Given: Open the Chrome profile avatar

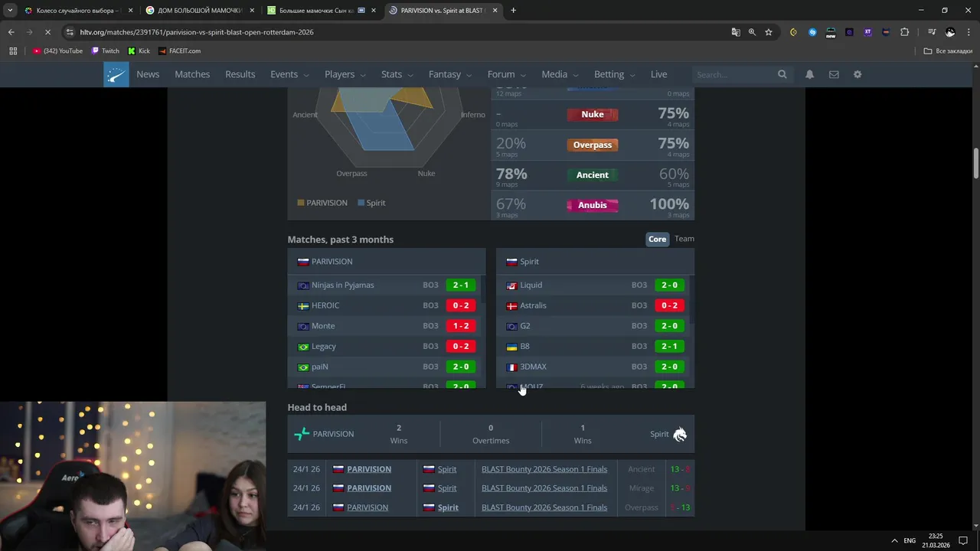Looking at the screenshot, I should 950,32.
